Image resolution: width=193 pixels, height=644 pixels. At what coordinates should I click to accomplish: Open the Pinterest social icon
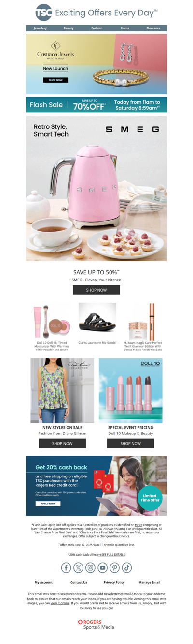pos(114,568)
